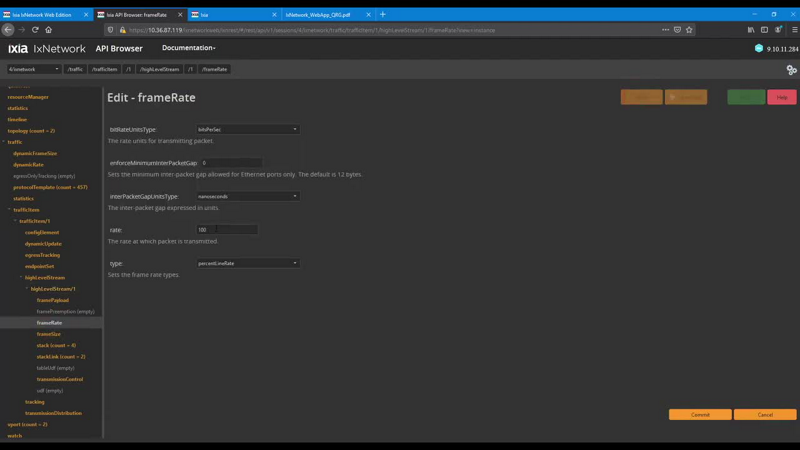Image resolution: width=800 pixels, height=450 pixels.
Task: Open the page actions three-dots menu
Action: [x=665, y=30]
